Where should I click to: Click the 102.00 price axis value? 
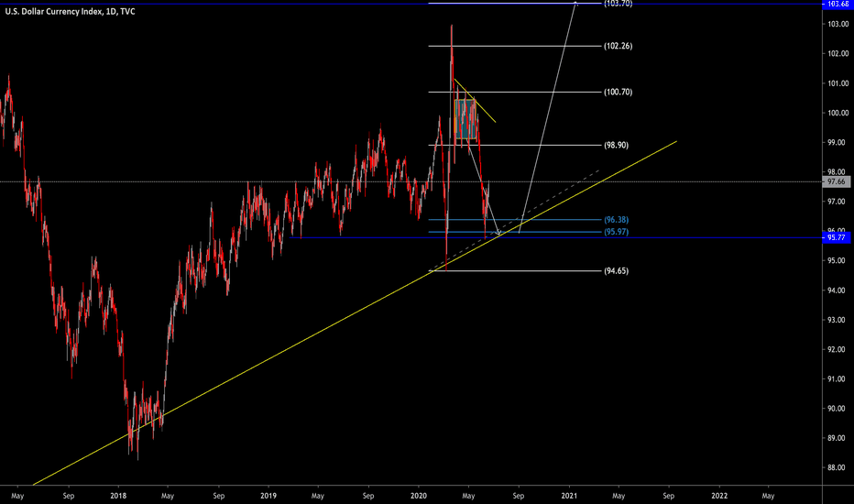coord(838,53)
